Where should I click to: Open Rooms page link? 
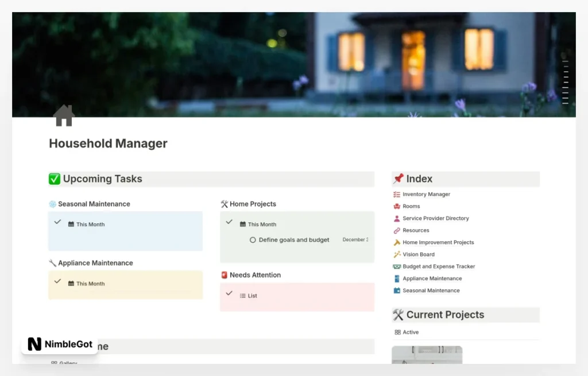(x=411, y=206)
